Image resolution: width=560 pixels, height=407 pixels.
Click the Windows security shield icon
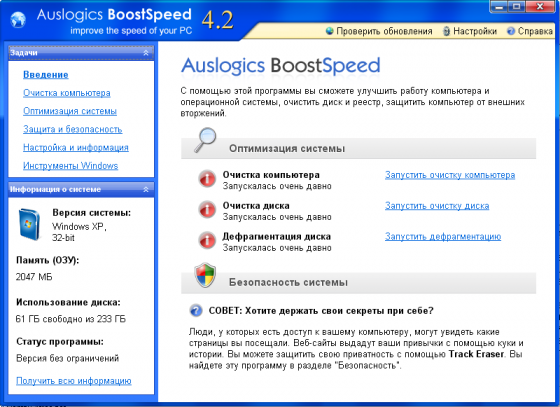coord(205,275)
